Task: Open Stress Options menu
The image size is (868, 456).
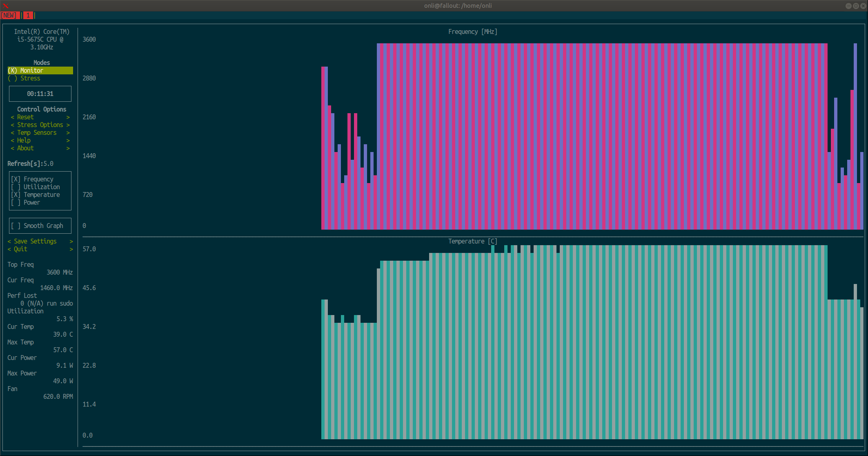Action: 40,125
